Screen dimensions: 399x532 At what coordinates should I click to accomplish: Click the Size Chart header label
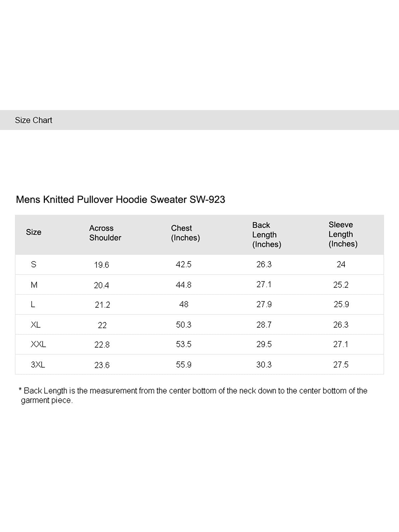[34, 120]
